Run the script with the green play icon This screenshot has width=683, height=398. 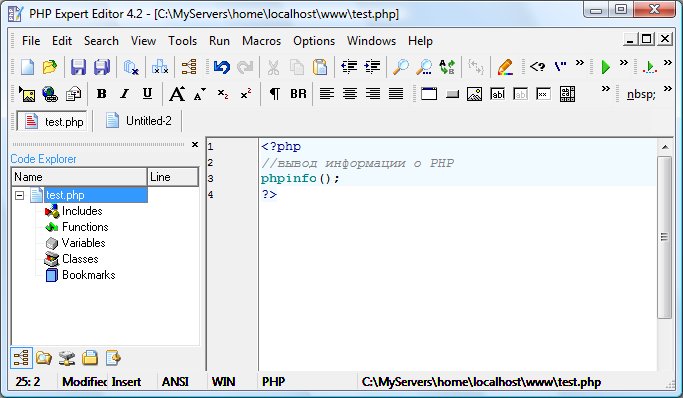pyautogui.click(x=605, y=67)
